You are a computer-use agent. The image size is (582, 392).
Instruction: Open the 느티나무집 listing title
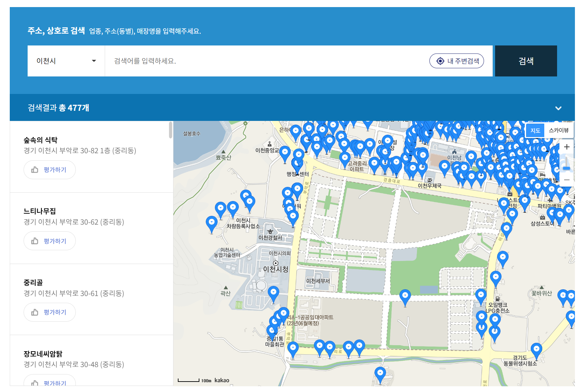tap(39, 211)
